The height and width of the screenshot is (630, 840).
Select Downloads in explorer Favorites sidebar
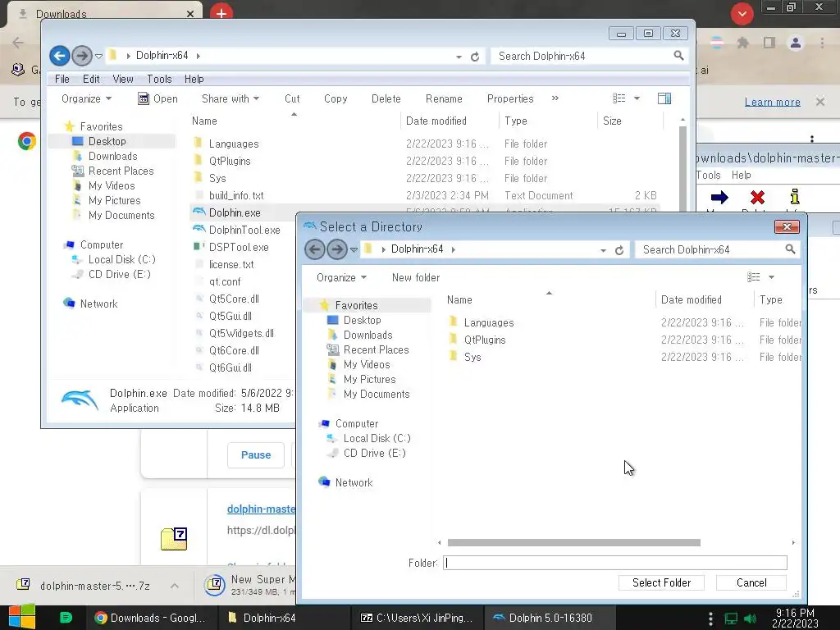(112, 156)
